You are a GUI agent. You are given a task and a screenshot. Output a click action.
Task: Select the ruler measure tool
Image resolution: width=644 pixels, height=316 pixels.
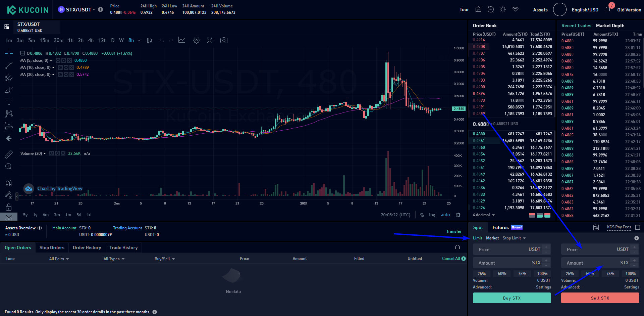[9, 154]
